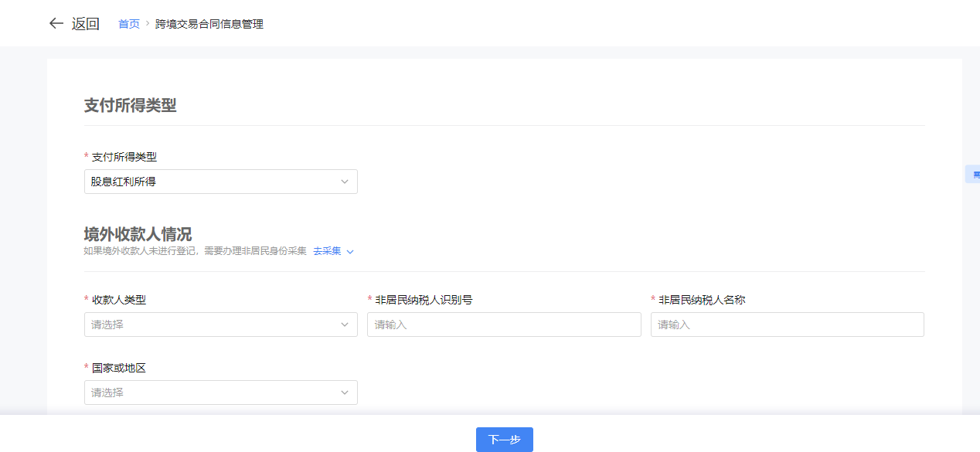The image size is (980, 452).
Task: Click the 返回 text beside the arrow
Action: 86,24
